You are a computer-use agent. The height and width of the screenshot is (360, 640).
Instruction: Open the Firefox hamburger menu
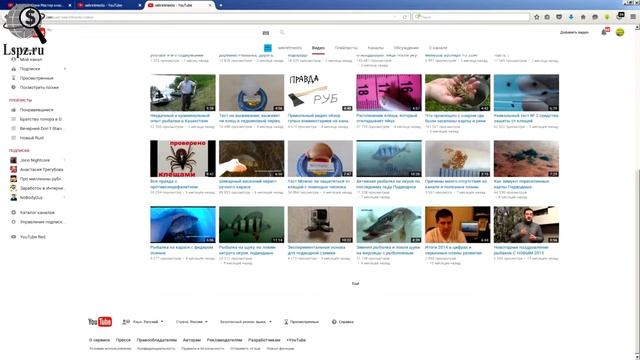tap(633, 17)
